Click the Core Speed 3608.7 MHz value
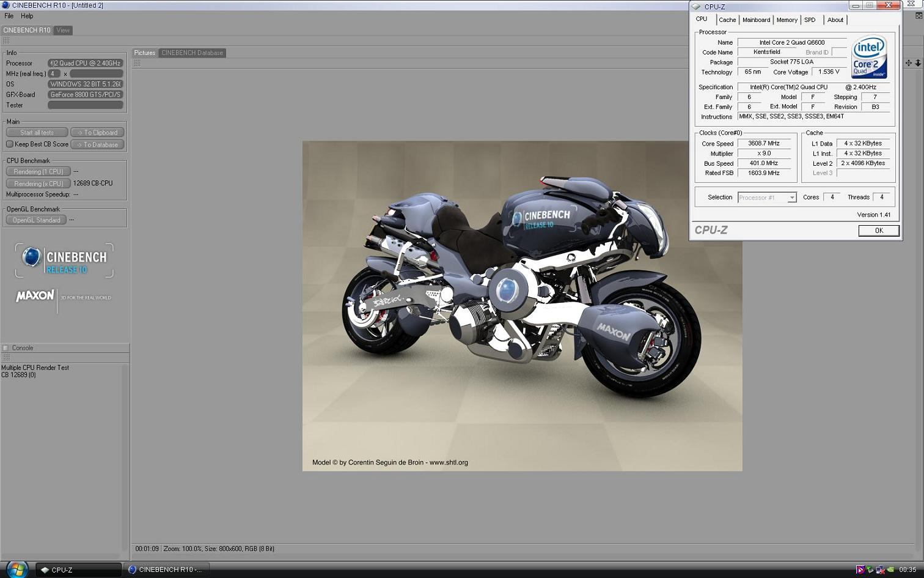924x578 pixels. coord(764,144)
